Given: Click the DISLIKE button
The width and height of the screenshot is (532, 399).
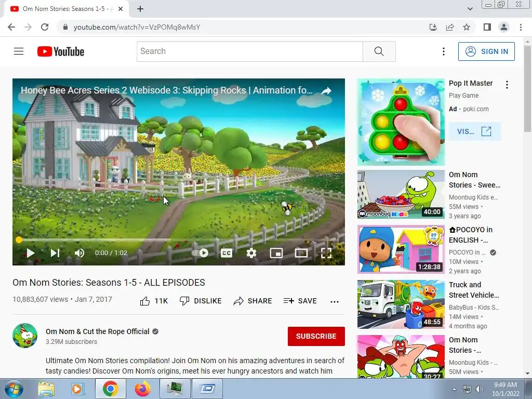Looking at the screenshot, I should [x=201, y=301].
